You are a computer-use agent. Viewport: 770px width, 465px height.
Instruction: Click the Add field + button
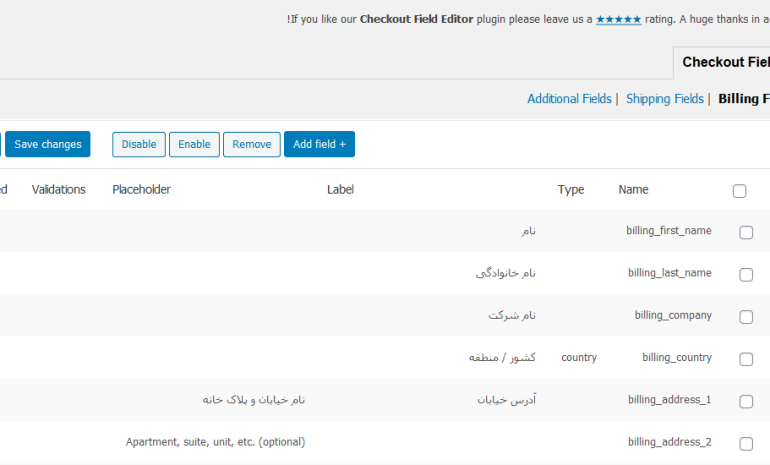coord(319,144)
